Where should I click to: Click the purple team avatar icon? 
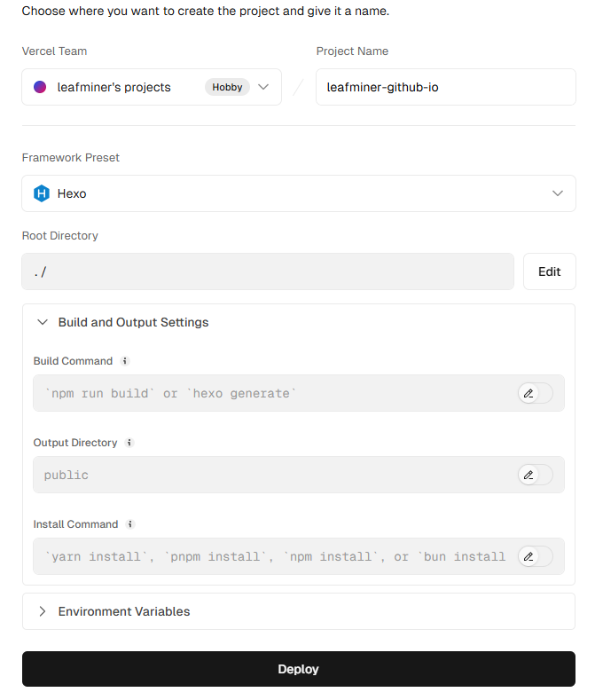[x=40, y=87]
